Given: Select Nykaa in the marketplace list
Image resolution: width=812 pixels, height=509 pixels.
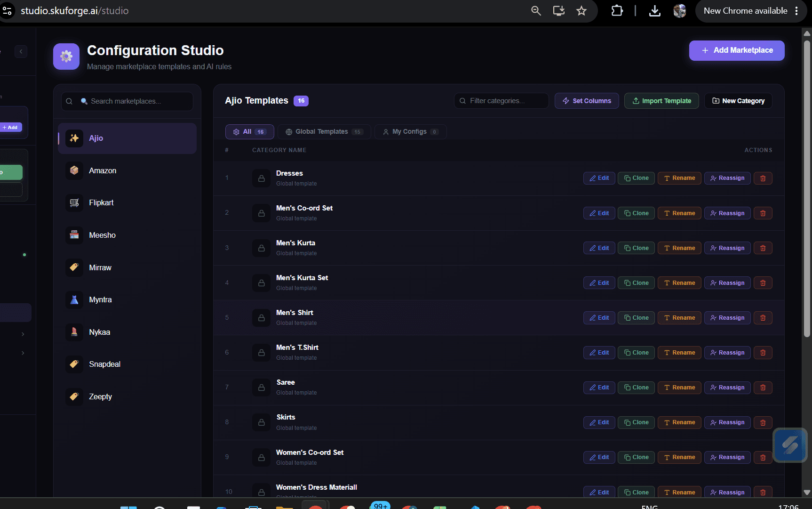Looking at the screenshot, I should pyautogui.click(x=127, y=332).
